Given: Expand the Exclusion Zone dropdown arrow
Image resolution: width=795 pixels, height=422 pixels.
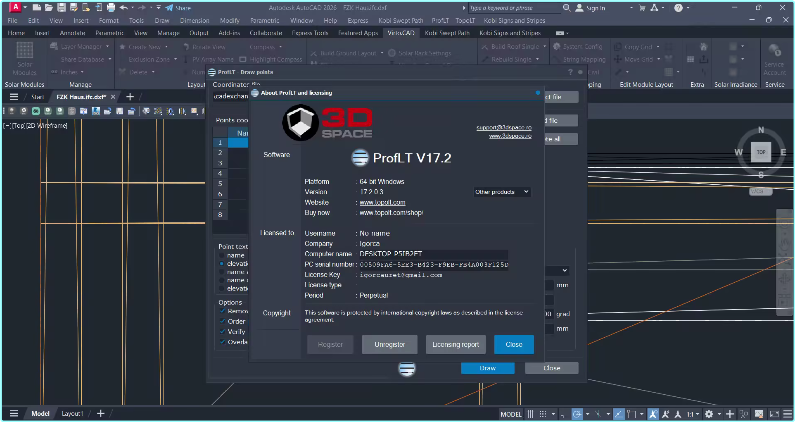Looking at the screenshot, I should coord(175,59).
